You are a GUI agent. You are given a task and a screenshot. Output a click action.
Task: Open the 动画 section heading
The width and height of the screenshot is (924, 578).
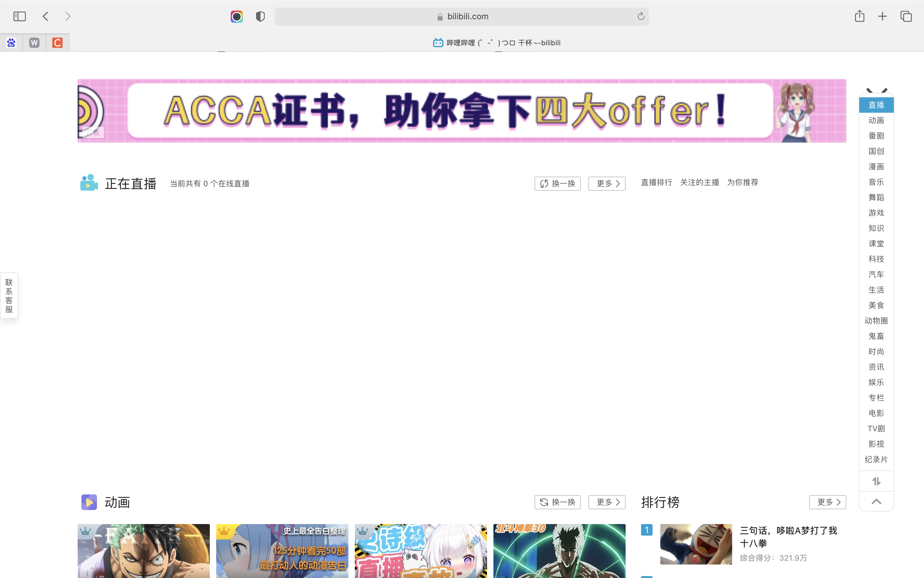[x=117, y=502]
